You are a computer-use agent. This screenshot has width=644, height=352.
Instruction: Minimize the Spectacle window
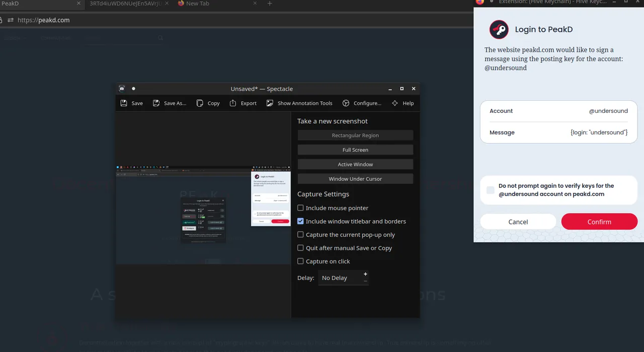click(x=390, y=89)
